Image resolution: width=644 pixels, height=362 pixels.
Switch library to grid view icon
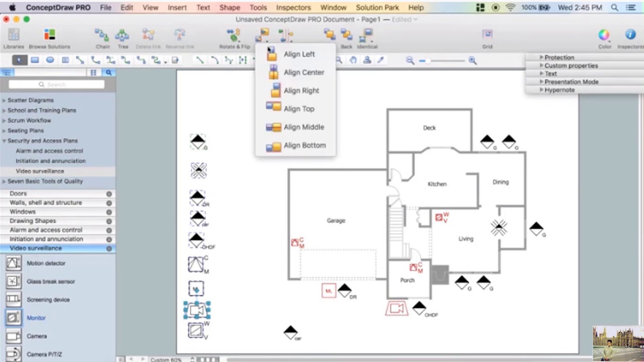(x=93, y=73)
